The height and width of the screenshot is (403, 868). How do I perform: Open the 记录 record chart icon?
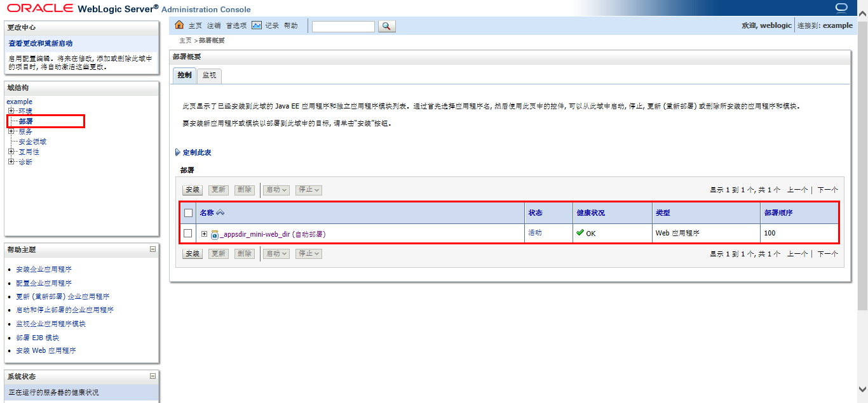coord(257,25)
